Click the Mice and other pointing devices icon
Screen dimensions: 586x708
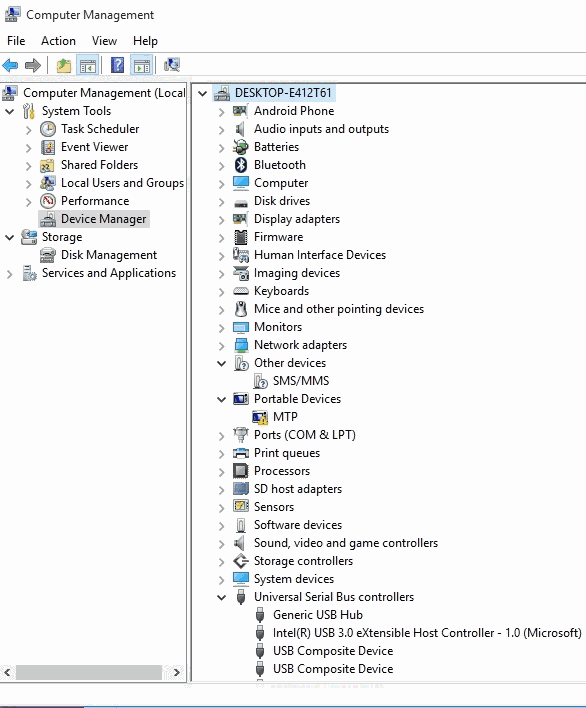coord(241,309)
